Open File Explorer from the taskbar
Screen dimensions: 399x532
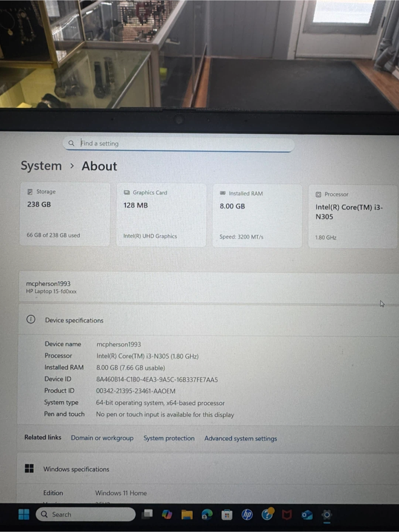[x=187, y=515]
